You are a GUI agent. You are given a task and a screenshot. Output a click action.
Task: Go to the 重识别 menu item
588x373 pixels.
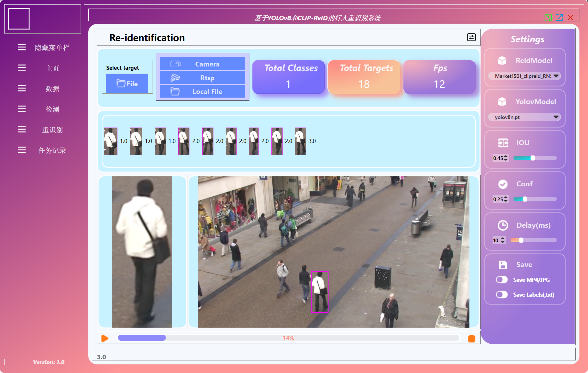pyautogui.click(x=52, y=130)
